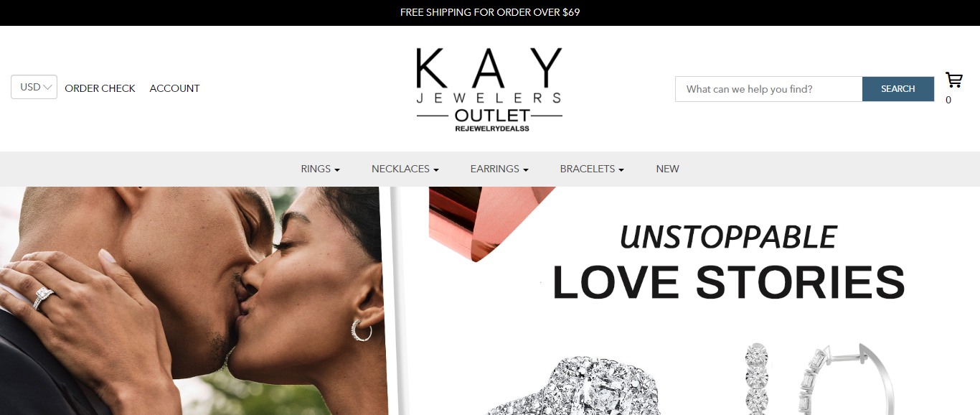Click the Unstoppable Love Stories headline

tap(728, 263)
